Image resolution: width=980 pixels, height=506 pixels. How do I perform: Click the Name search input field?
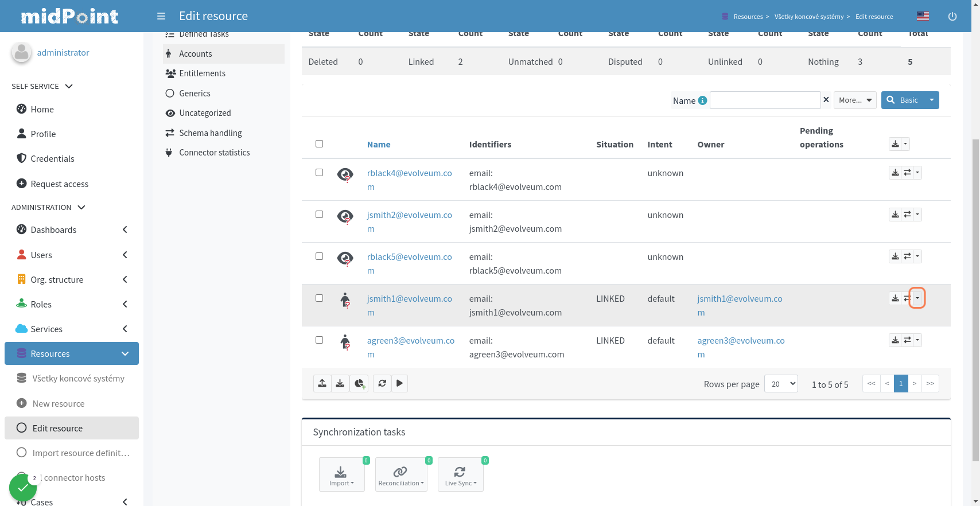765,100
